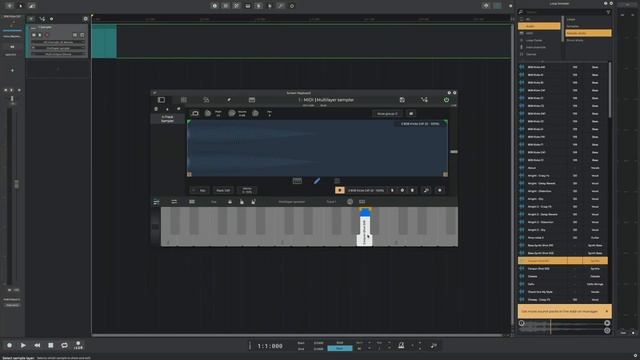Select the Samples filter in Loop Browser
The width and height of the screenshot is (640, 360).
[x=588, y=26]
